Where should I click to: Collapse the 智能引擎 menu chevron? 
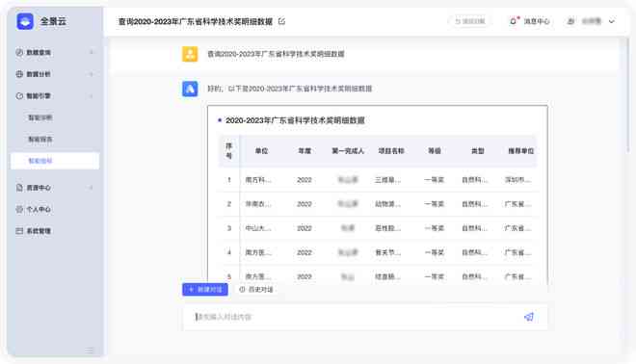(92, 96)
